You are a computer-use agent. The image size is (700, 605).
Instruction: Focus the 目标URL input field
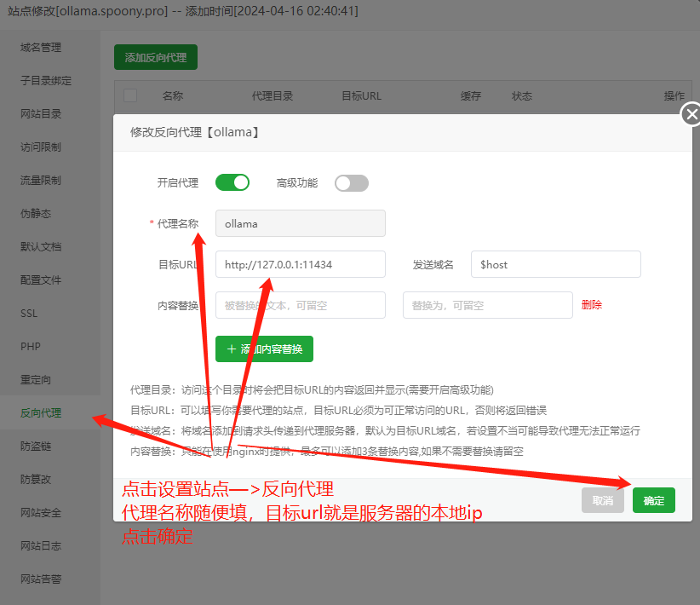[x=300, y=264]
